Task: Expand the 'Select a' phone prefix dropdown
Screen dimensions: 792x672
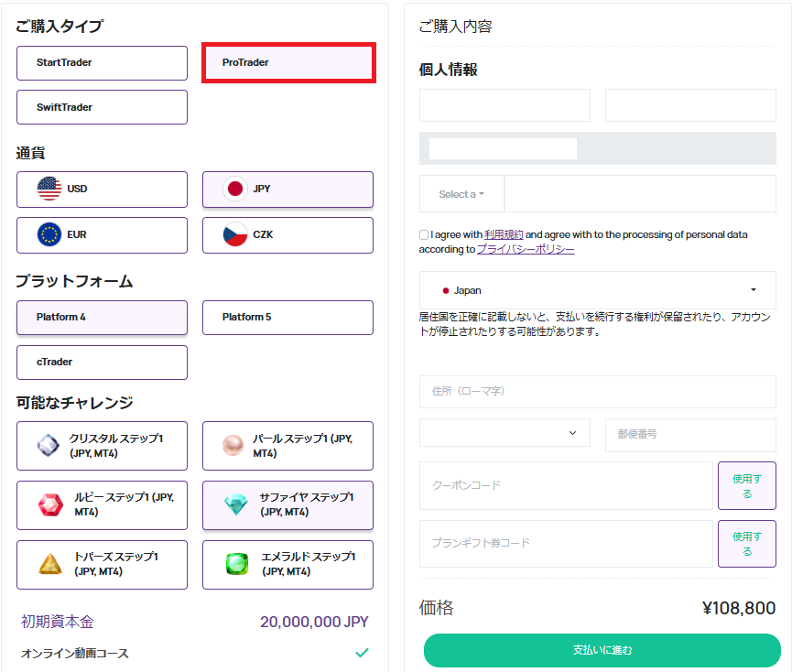Action: coord(461,194)
